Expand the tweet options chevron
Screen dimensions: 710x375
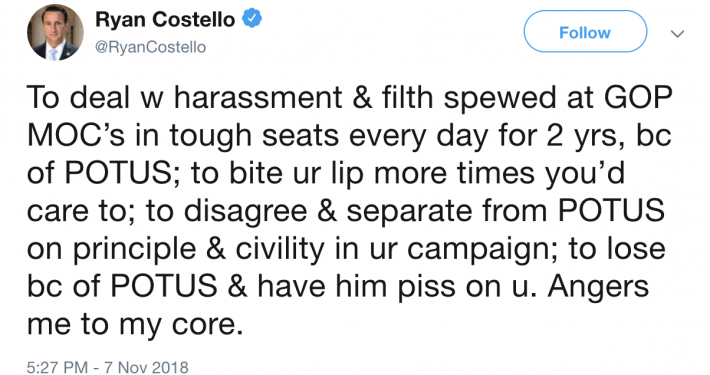(677, 34)
